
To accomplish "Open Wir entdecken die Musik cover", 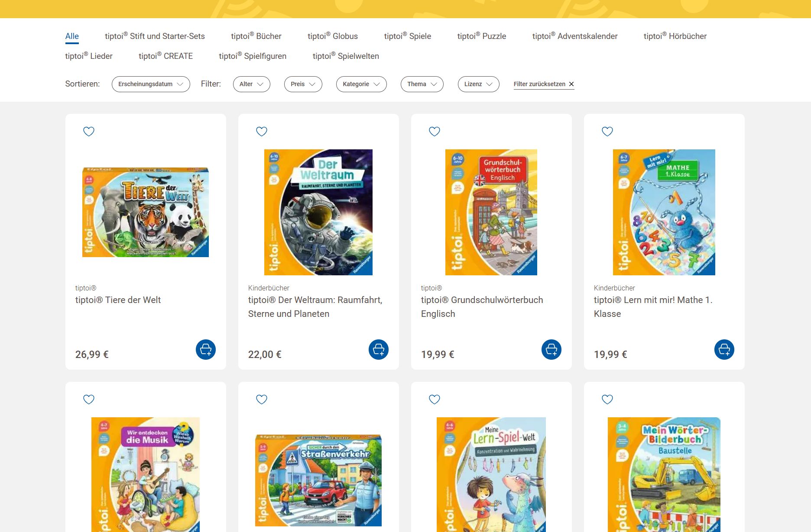I will 146,474.
